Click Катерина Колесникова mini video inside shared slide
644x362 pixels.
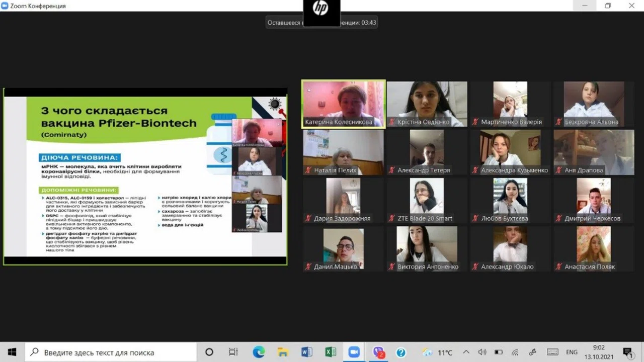coord(257,133)
